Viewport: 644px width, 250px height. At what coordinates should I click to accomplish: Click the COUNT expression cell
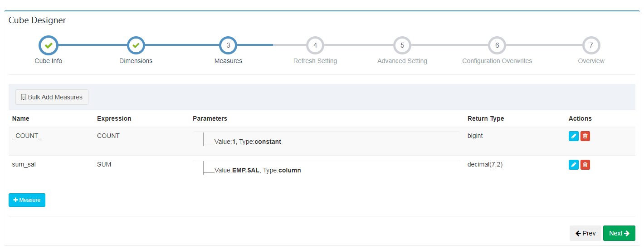108,136
